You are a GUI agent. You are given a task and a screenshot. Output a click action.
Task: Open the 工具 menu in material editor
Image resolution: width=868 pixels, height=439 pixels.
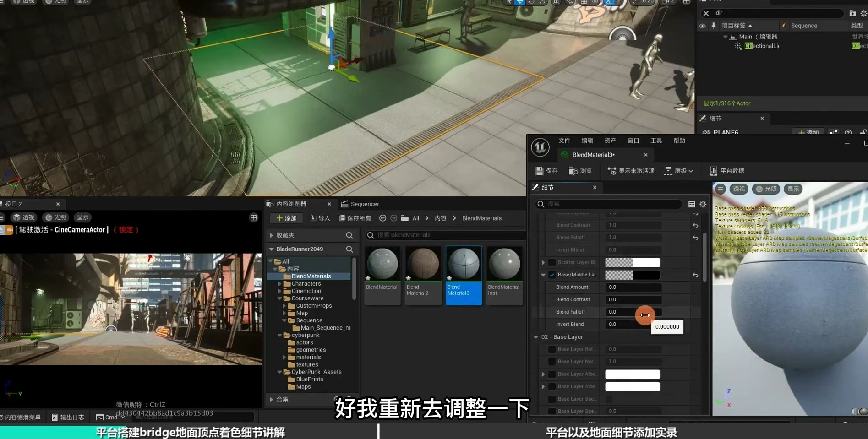pyautogui.click(x=656, y=141)
